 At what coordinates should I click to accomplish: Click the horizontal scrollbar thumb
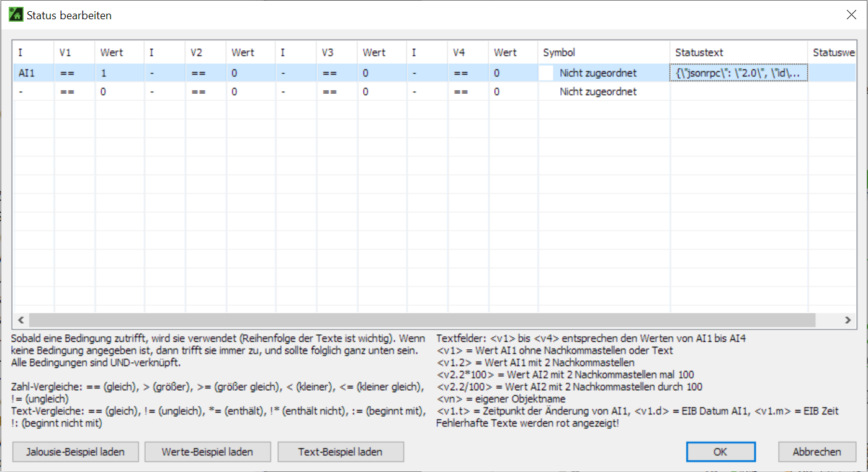(x=421, y=320)
